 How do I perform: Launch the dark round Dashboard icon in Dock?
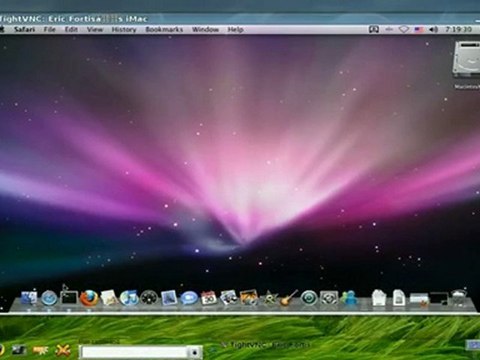click(149, 298)
